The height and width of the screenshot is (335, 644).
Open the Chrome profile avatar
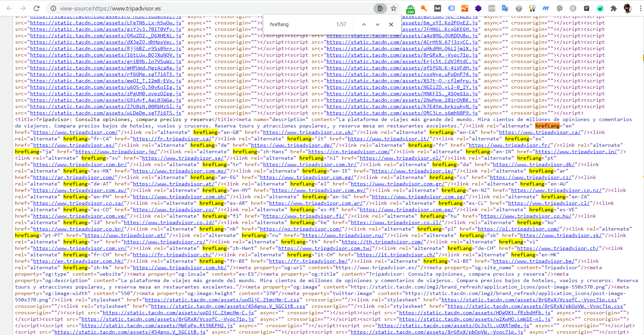point(627,8)
